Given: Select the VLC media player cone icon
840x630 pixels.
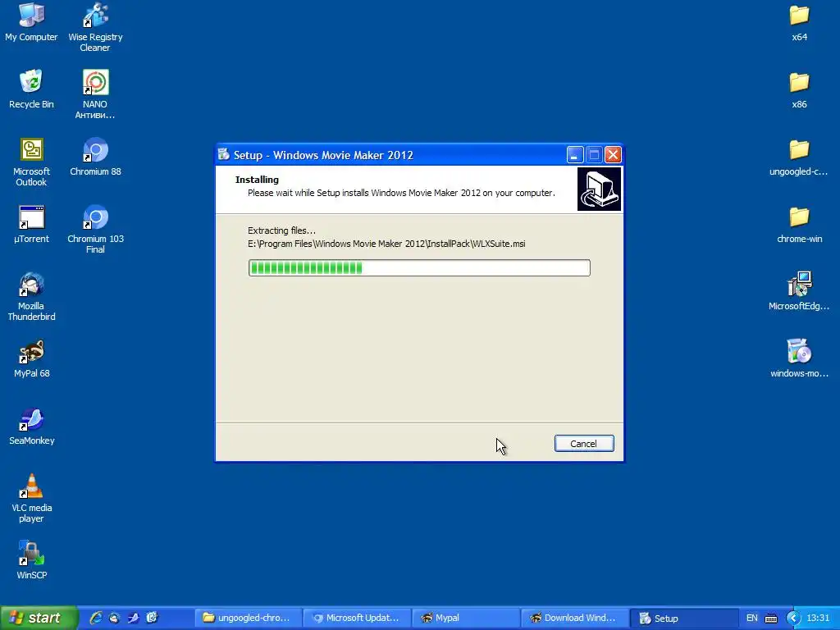Looking at the screenshot, I should click(31, 486).
